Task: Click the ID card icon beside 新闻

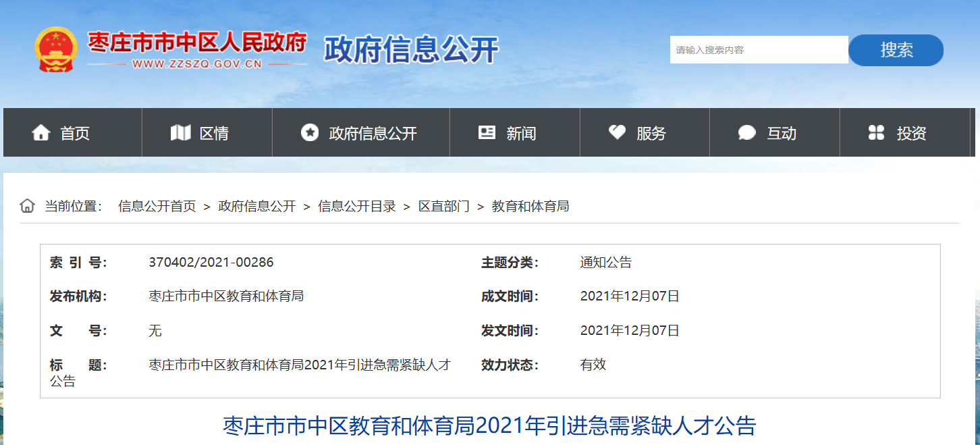Action: click(x=487, y=132)
